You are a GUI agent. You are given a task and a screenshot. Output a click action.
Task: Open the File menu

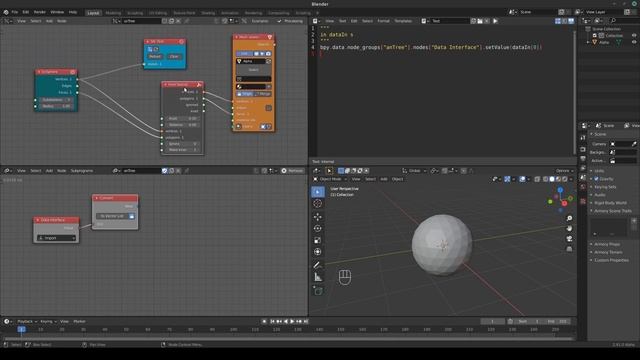click(15, 12)
